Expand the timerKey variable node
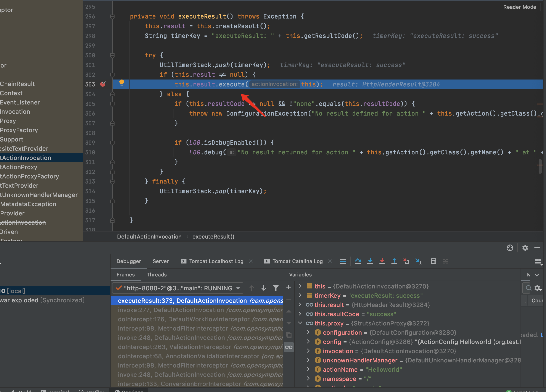This screenshot has width=546, height=392. [300, 295]
